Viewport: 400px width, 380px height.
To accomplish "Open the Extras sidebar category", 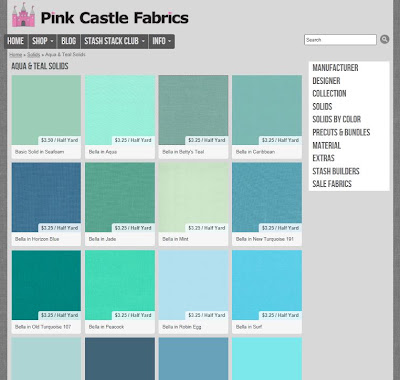I will point(323,158).
